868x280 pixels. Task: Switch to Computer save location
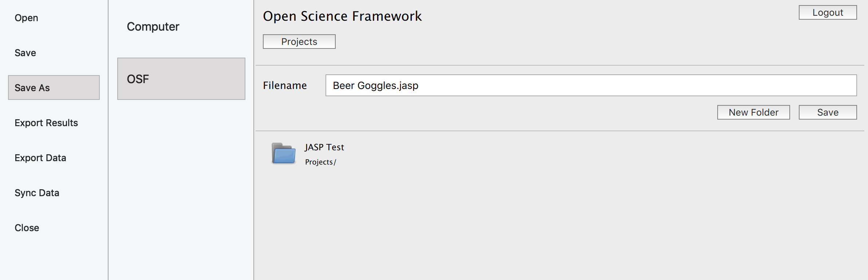[x=153, y=26]
